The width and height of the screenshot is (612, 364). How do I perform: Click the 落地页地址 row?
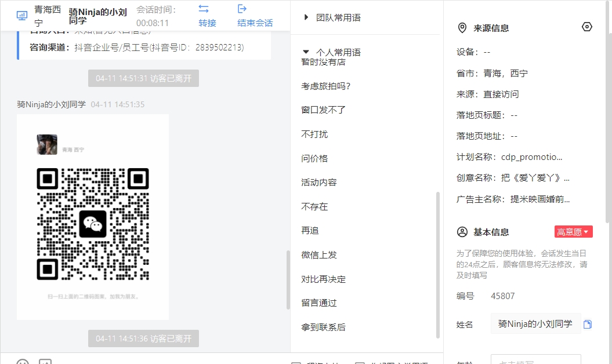pos(487,136)
